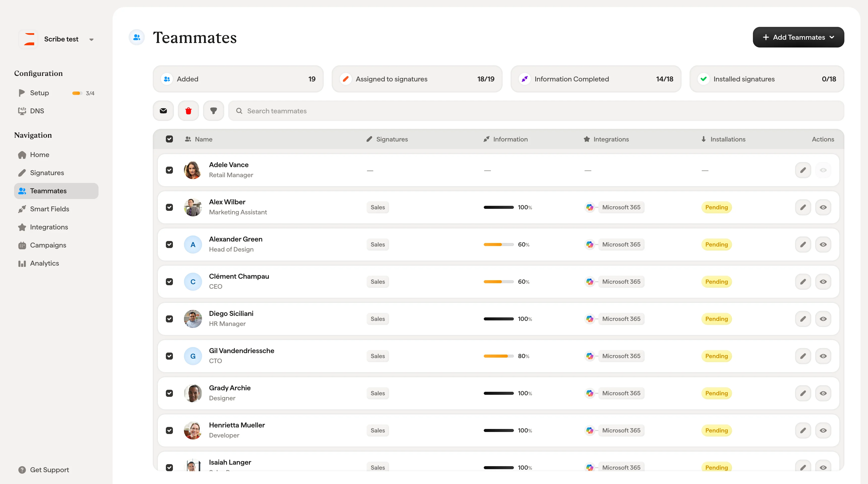Screen dimensions: 868x484
Task: Open the filter funnel icon button
Action: coord(214,111)
